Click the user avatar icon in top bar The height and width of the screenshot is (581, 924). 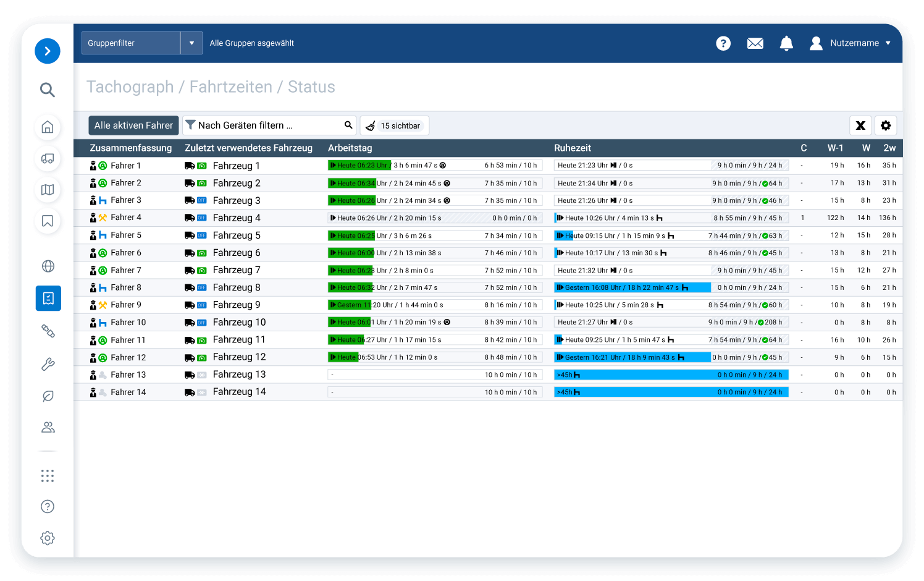point(816,43)
